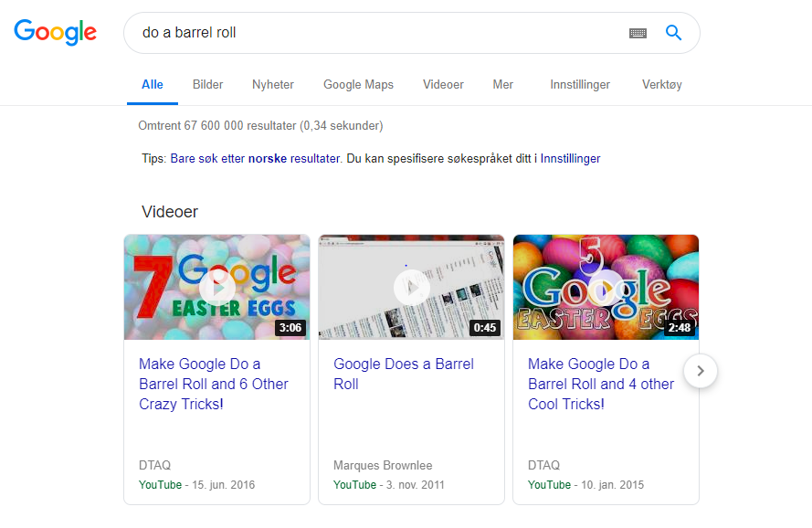Switch to the Videoer tab
This screenshot has width=812, height=528.
tap(443, 84)
